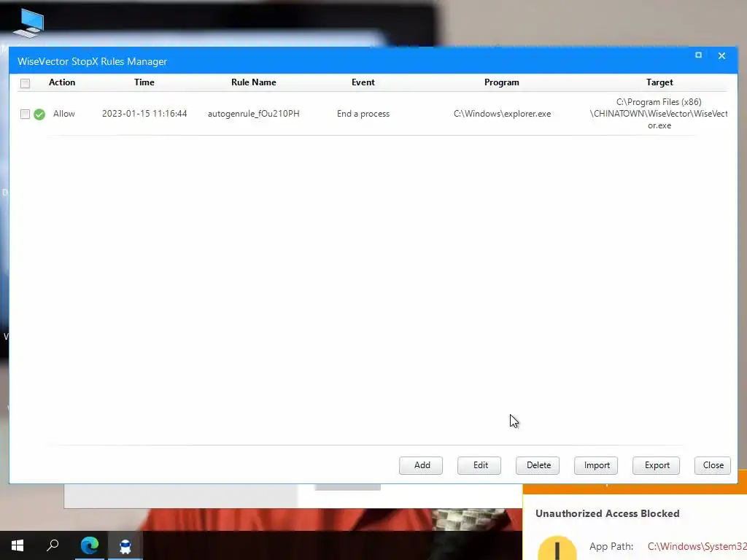Open taskbar search magnifier
The image size is (747, 560).
point(53,545)
